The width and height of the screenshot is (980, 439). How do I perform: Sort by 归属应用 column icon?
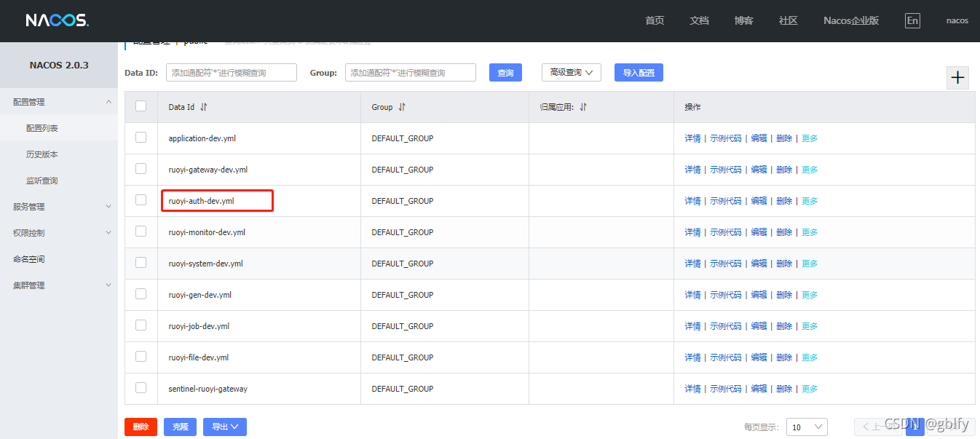tap(583, 107)
